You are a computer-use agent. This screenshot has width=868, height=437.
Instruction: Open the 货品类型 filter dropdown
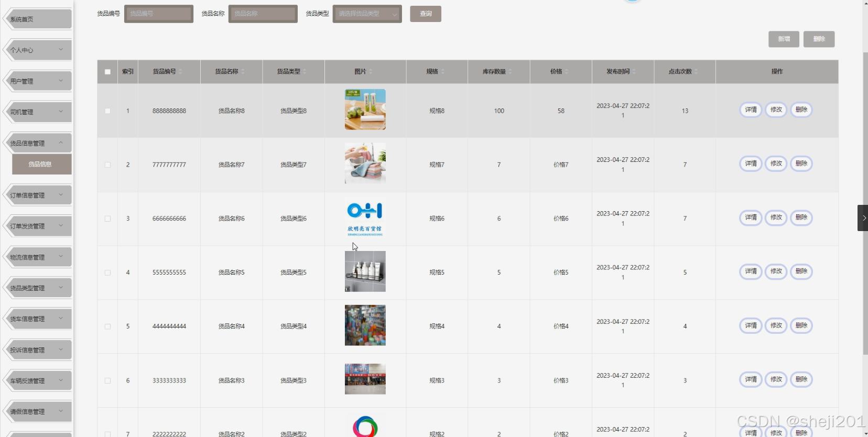click(x=367, y=14)
